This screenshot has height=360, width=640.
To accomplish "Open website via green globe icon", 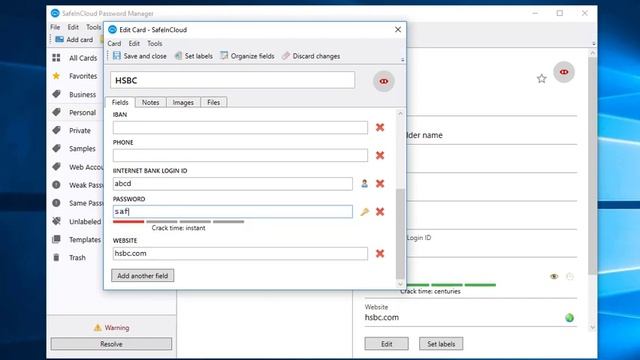I will 569,318.
